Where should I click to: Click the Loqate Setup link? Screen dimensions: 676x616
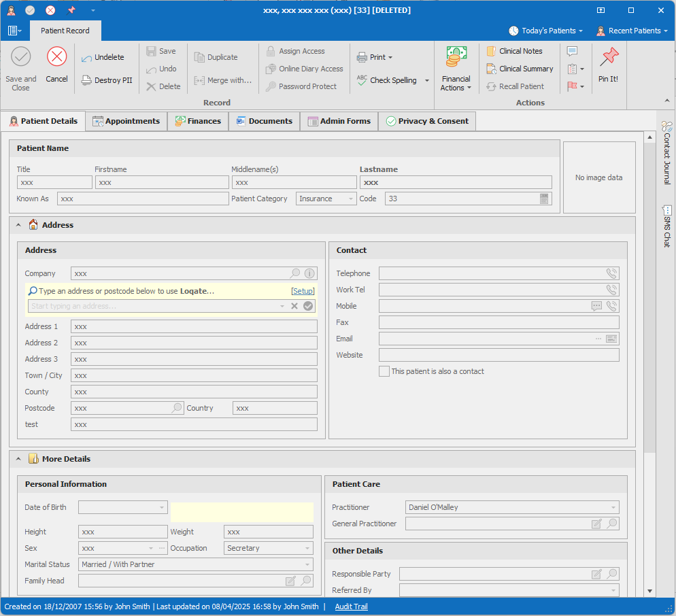click(x=303, y=291)
